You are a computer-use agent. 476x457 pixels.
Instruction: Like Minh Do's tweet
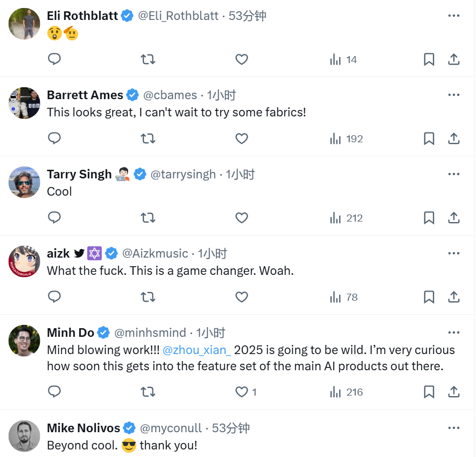tap(242, 392)
